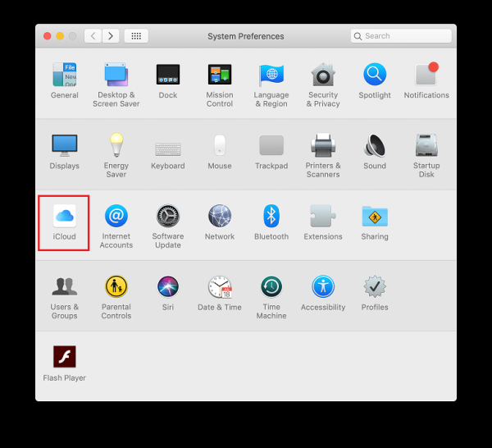Open the Notifications pane
The height and width of the screenshot is (448, 492).
[426, 75]
